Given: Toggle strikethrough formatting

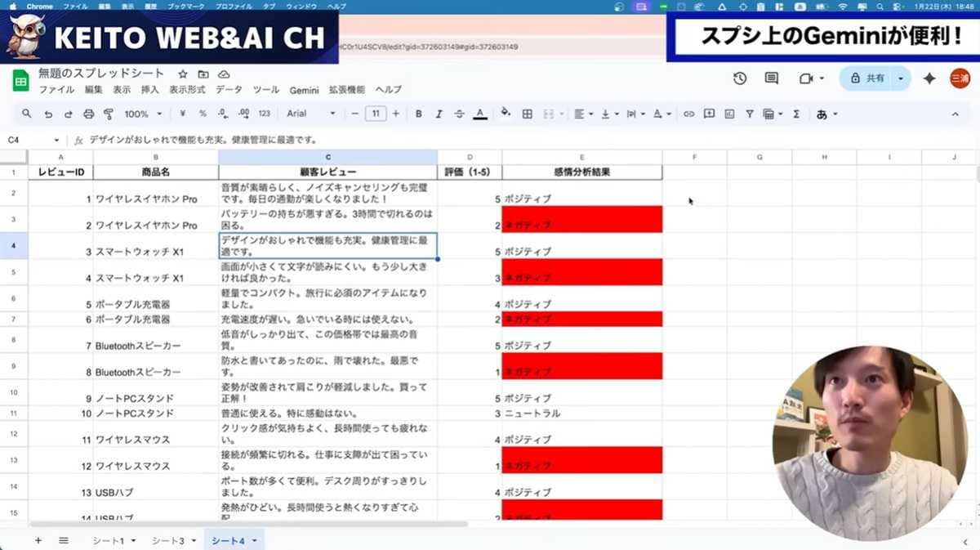Looking at the screenshot, I should (461, 114).
